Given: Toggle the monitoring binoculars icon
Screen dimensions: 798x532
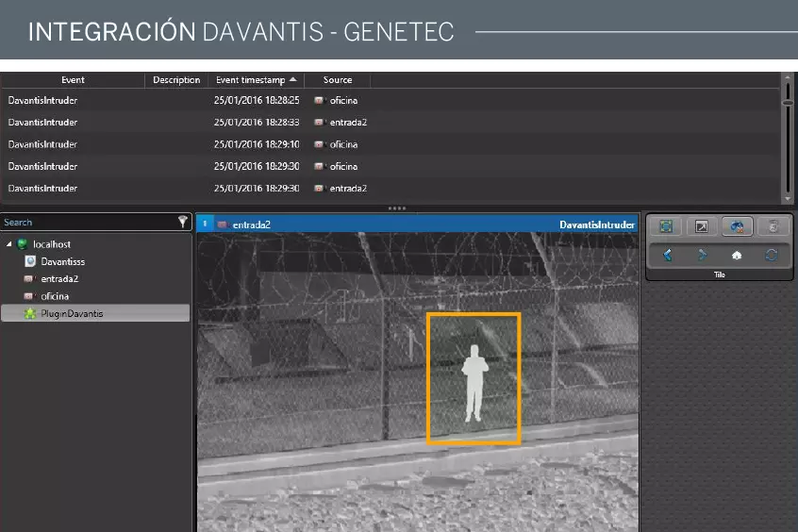Looking at the screenshot, I should [737, 226].
